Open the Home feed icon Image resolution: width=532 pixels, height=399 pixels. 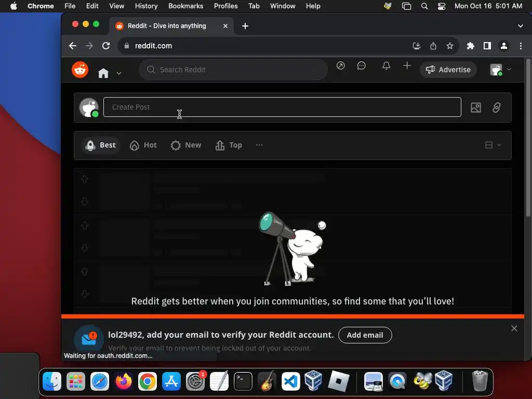pyautogui.click(x=103, y=73)
